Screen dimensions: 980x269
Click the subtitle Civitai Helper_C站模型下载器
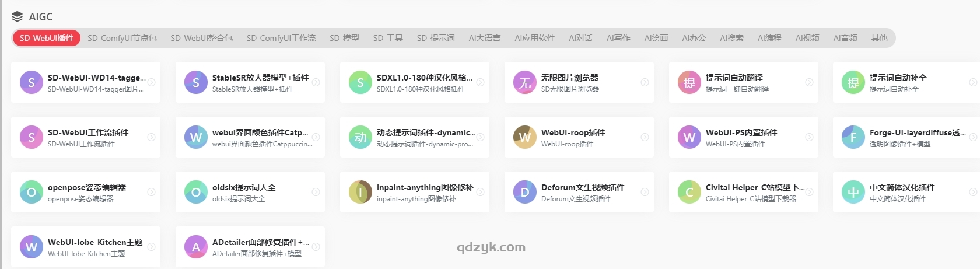[751, 199]
